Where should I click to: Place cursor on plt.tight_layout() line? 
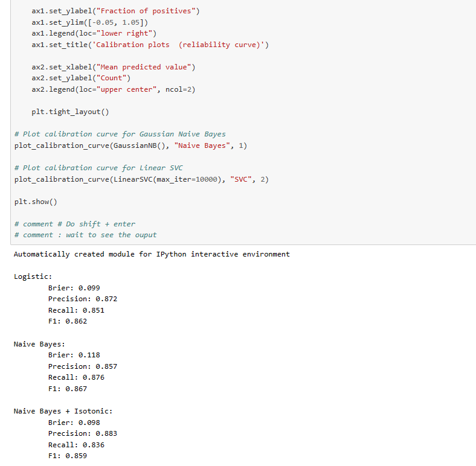tap(70, 112)
